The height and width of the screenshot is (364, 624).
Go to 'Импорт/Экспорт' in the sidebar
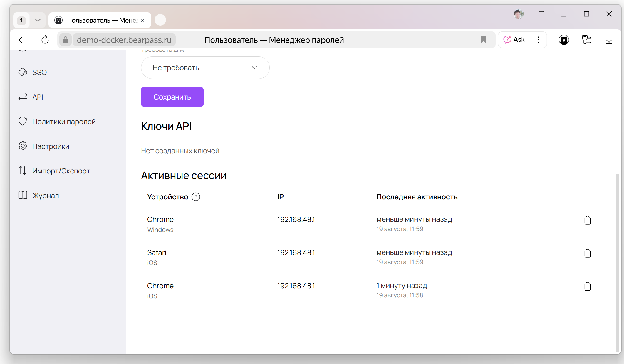click(x=61, y=171)
